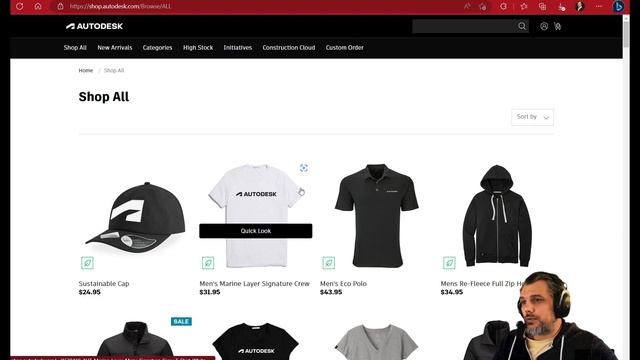Click the shop.autodesk.com address bar
The image size is (640, 360).
(261, 6)
